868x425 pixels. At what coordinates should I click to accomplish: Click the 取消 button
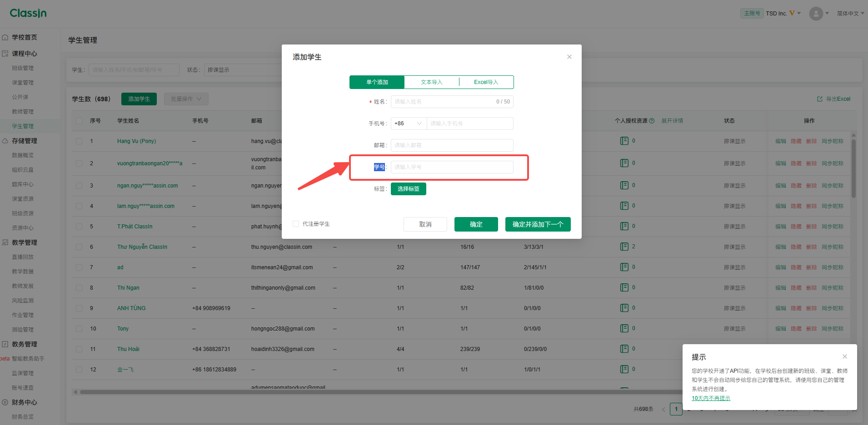(425, 224)
